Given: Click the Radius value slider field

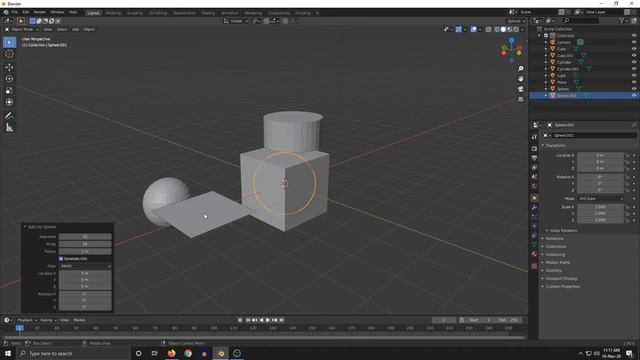Looking at the screenshot, I should tap(85, 251).
